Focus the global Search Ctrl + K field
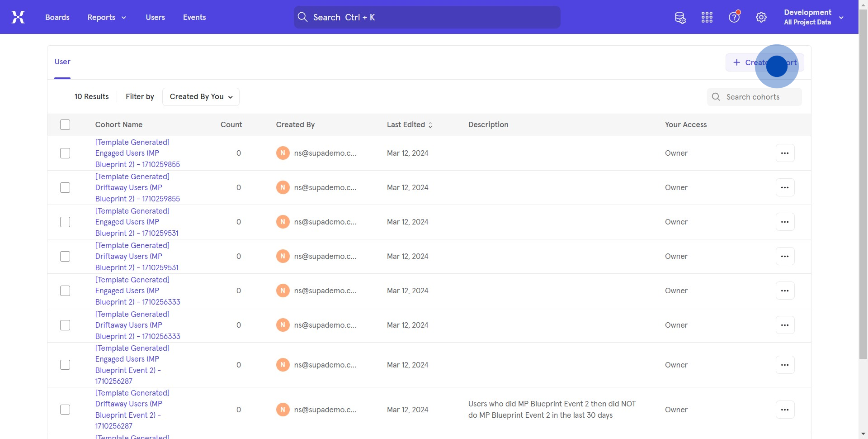This screenshot has width=868, height=439. click(427, 17)
